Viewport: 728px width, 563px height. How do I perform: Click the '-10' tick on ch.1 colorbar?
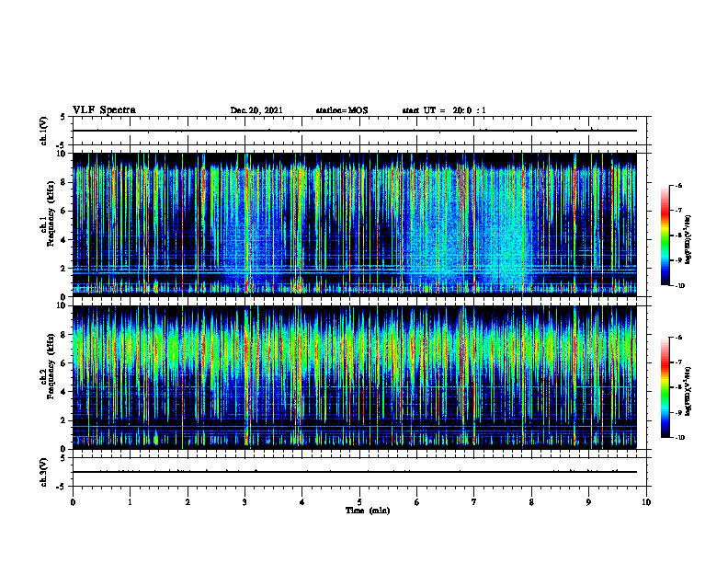tap(679, 286)
